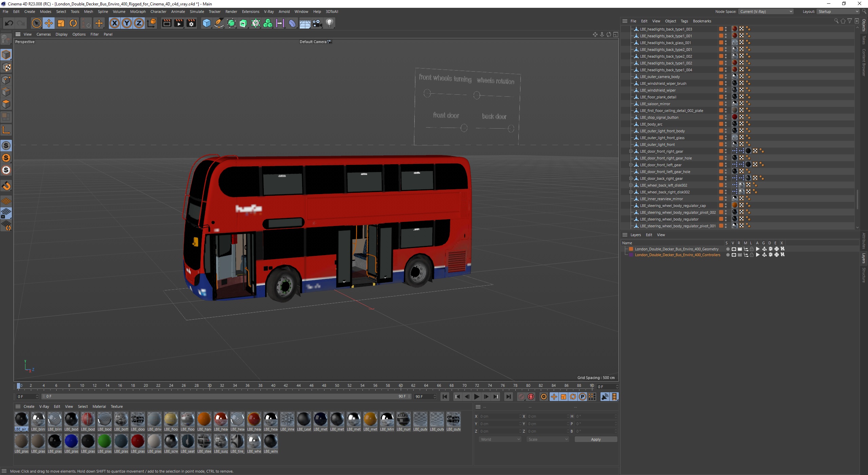Screen dimensions: 868x475
Task: Open viewport Cameras menu
Action: [x=43, y=34]
